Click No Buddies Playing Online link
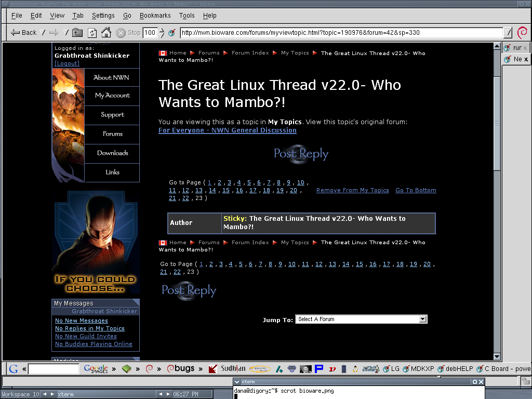532x399 pixels. click(94, 344)
